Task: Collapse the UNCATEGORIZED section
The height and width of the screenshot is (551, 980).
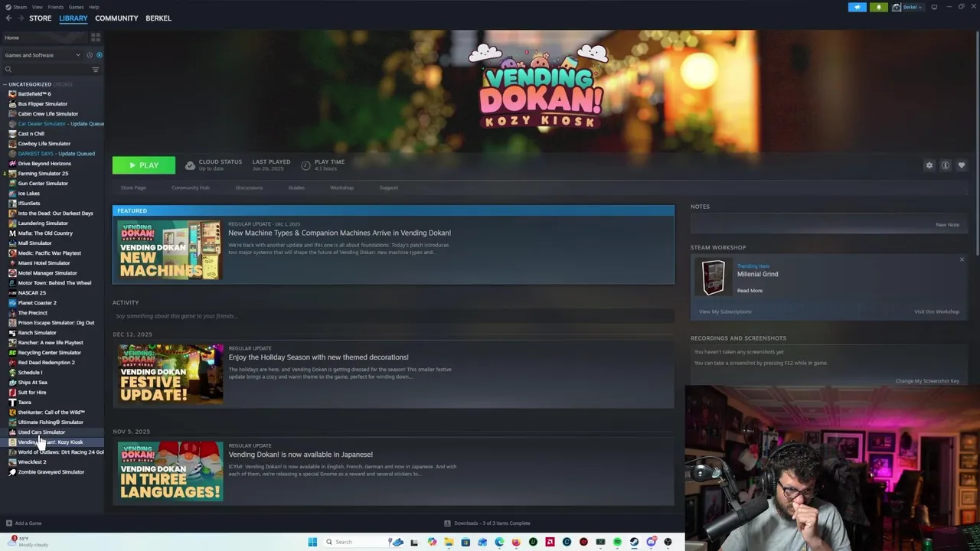Action: click(29, 84)
